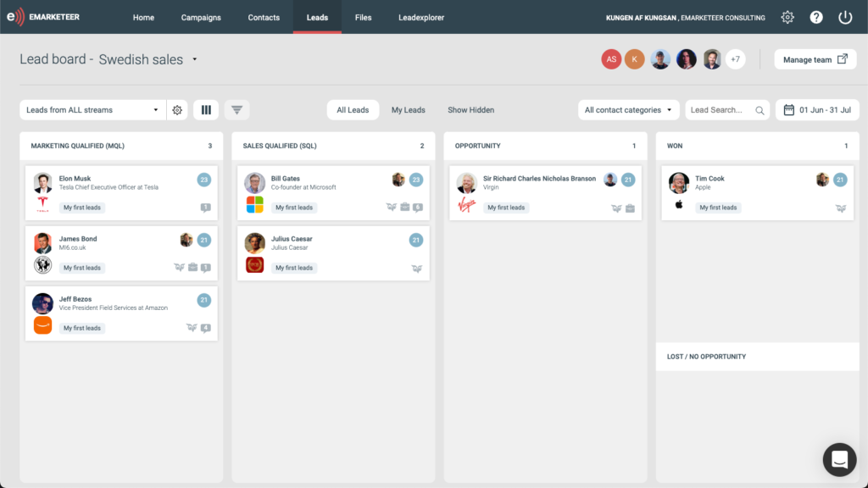Open the Contacts tab
Viewport: 868px width, 488px height.
[x=264, y=17]
